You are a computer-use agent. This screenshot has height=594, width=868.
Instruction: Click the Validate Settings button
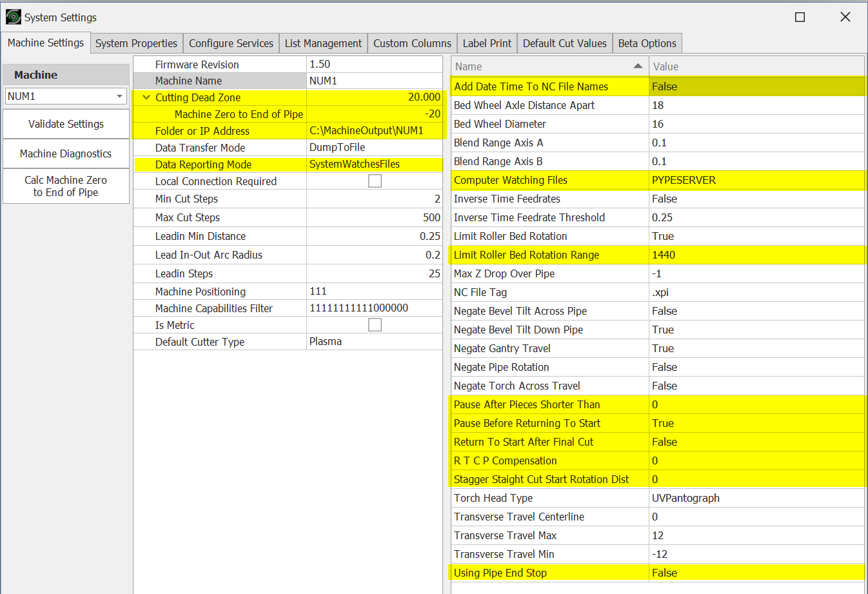tap(66, 124)
